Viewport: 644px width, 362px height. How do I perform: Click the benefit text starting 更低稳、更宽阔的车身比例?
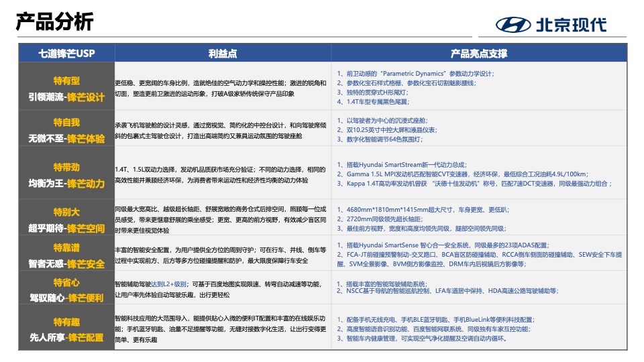pos(221,88)
